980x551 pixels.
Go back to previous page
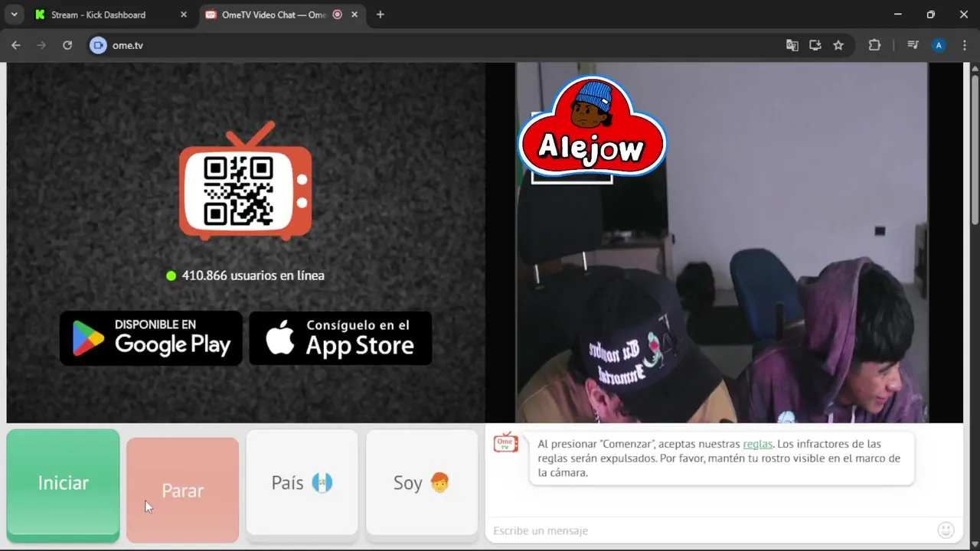point(16,45)
